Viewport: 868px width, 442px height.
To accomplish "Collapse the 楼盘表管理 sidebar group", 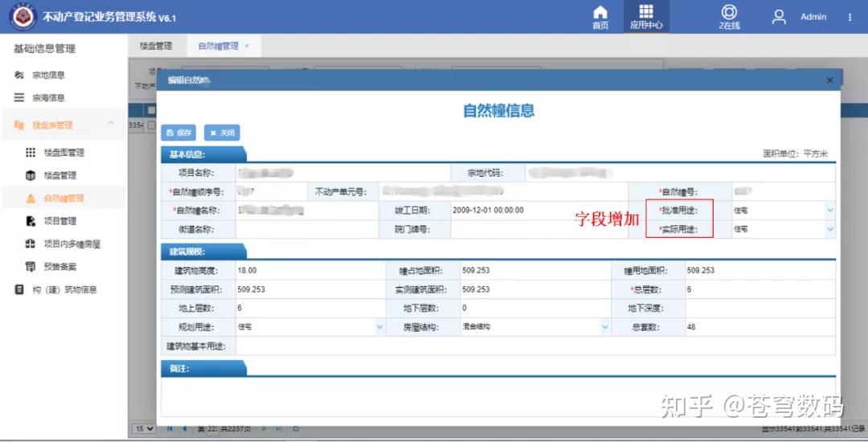I will pos(111,124).
